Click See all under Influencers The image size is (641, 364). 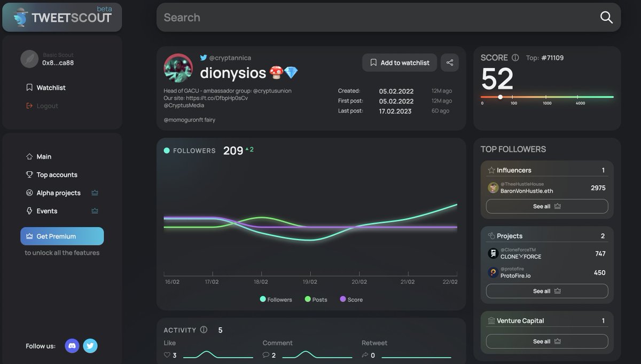pos(547,206)
